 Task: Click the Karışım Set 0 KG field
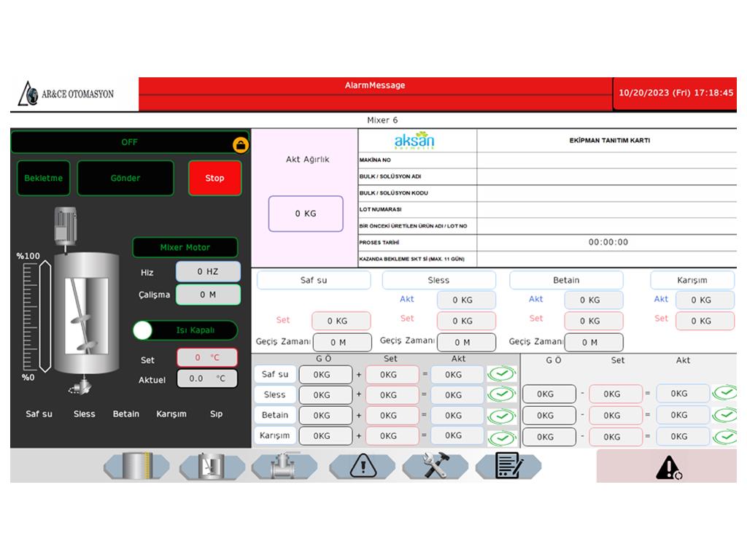click(x=705, y=321)
